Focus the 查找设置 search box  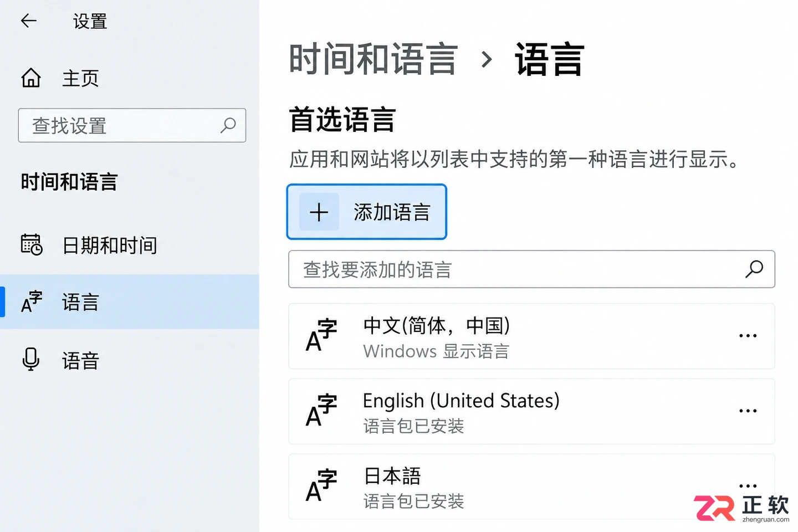tap(132, 125)
